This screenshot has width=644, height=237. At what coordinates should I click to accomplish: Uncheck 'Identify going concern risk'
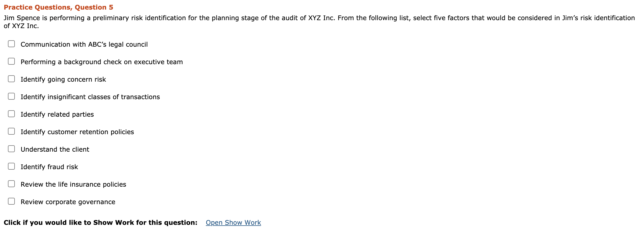tap(11, 79)
